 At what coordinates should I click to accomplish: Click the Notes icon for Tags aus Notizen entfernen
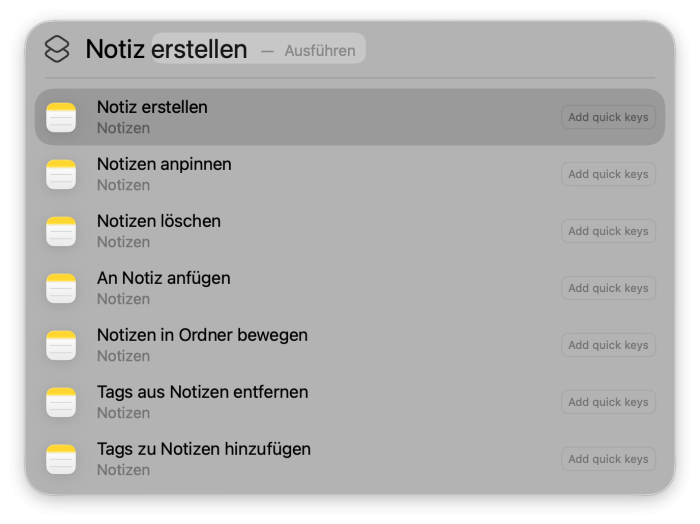(61, 402)
